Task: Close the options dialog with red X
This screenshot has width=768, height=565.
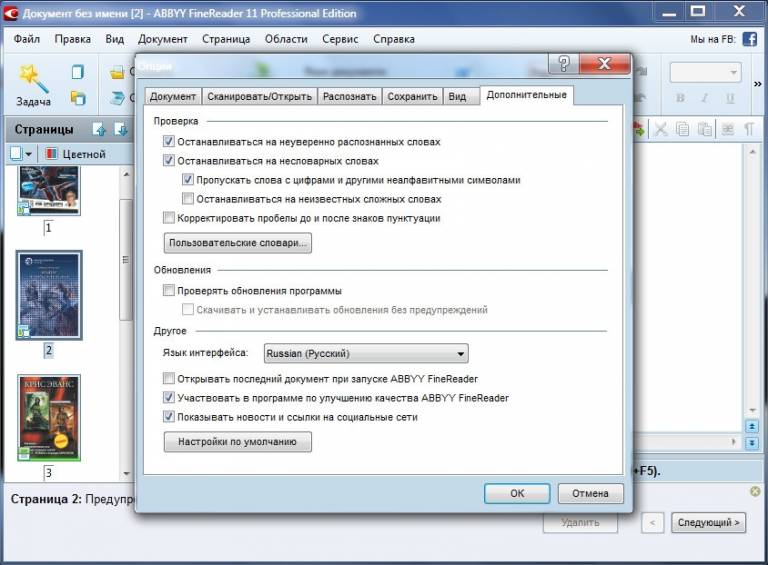Action: pos(604,64)
